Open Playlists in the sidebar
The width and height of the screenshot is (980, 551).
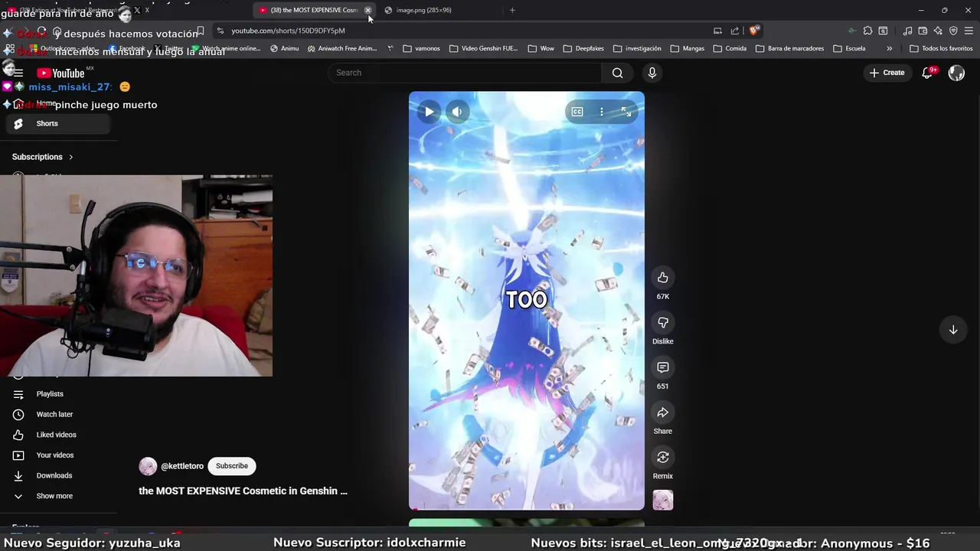click(x=50, y=394)
